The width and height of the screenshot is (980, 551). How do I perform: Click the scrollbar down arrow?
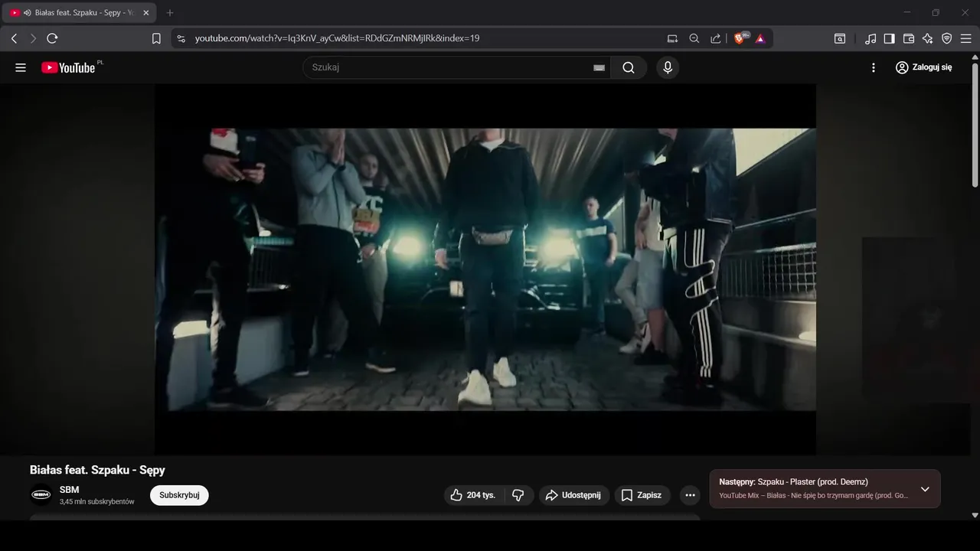pyautogui.click(x=975, y=515)
